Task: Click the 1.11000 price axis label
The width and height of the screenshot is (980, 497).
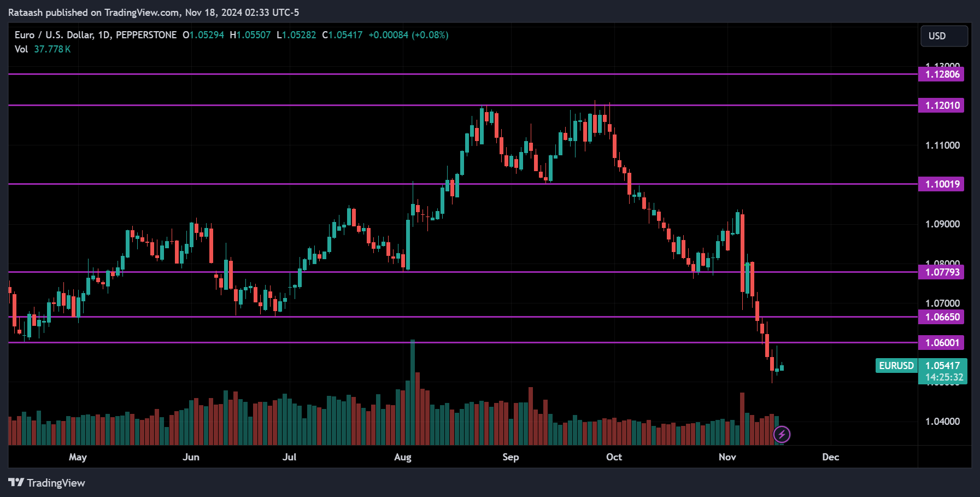Action: point(942,145)
